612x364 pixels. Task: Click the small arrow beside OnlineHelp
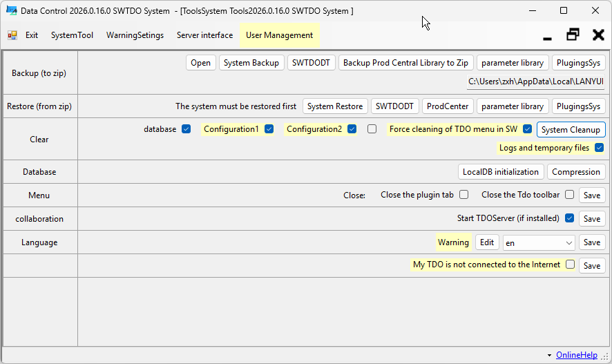[x=549, y=355]
